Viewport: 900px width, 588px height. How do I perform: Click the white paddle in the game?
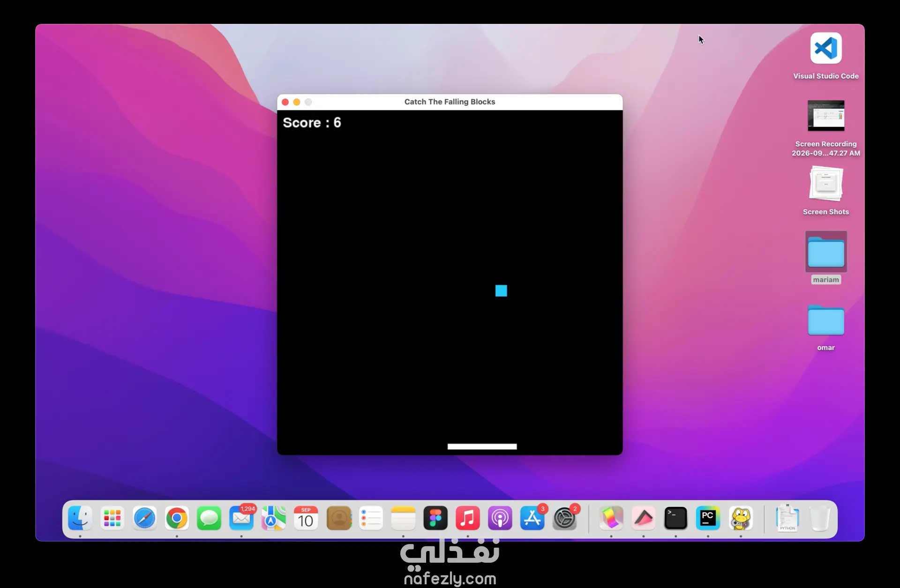tap(482, 447)
